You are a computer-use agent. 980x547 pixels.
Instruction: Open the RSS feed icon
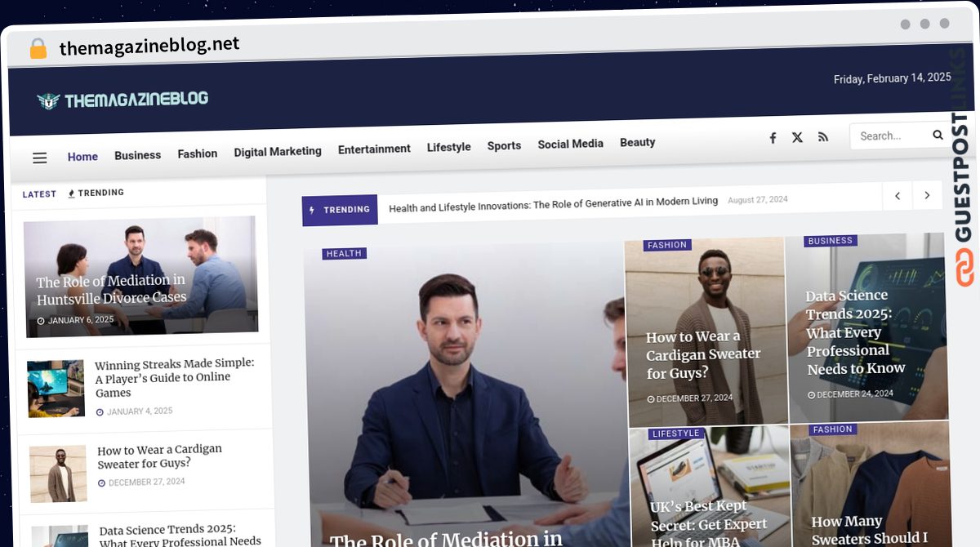tap(823, 136)
